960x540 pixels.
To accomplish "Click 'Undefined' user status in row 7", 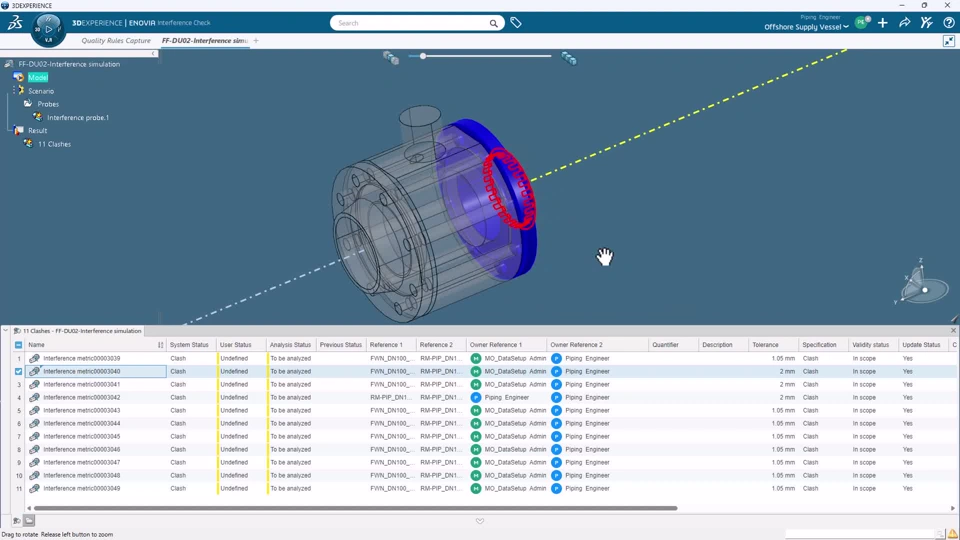I will [x=234, y=437].
